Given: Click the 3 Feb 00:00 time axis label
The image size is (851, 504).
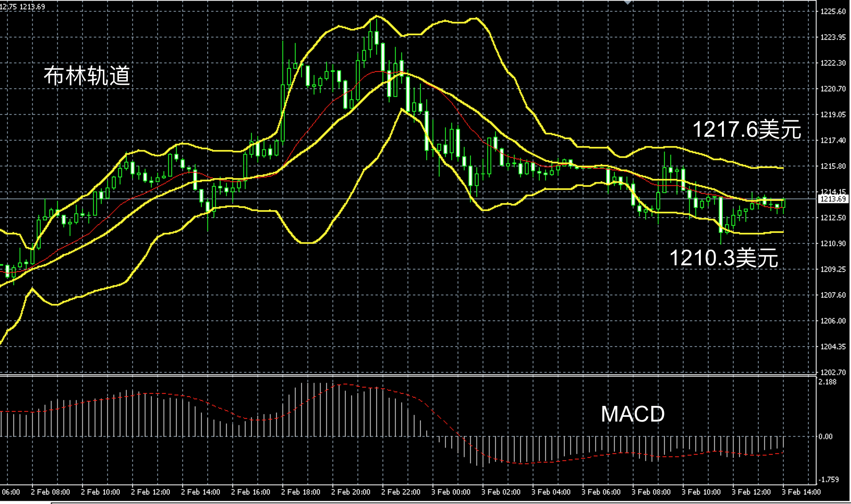Looking at the screenshot, I should coord(451,492).
